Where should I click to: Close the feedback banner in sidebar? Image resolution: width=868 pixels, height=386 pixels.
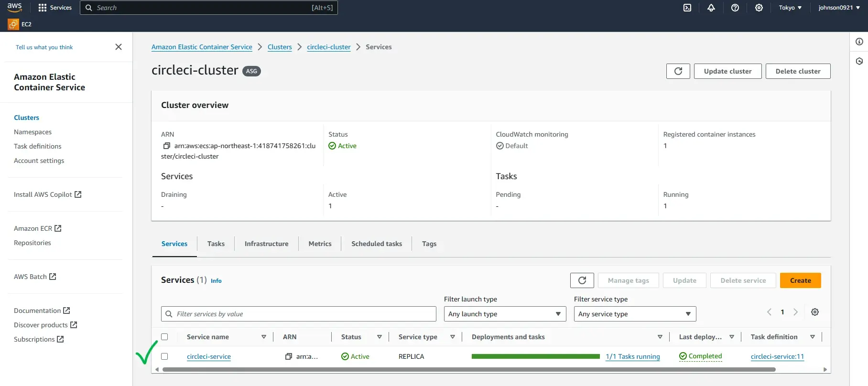(119, 47)
